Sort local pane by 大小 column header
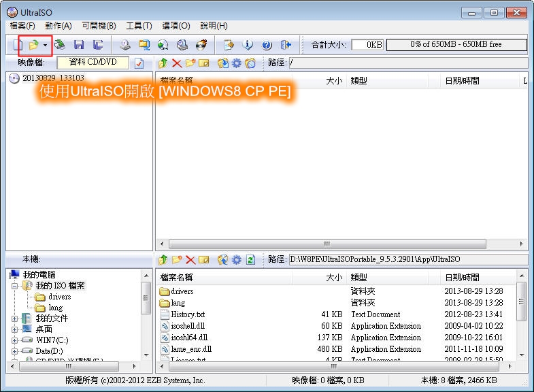The width and height of the screenshot is (534, 392). tap(320, 278)
